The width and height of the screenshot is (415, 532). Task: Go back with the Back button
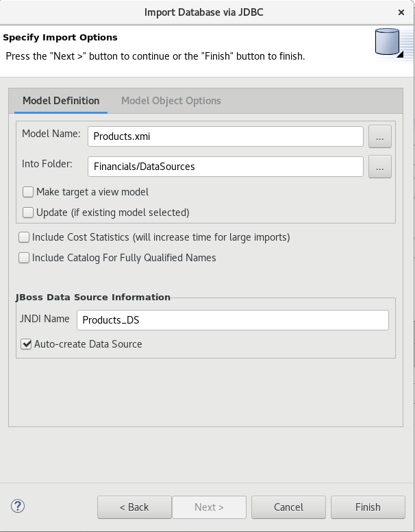point(134,507)
